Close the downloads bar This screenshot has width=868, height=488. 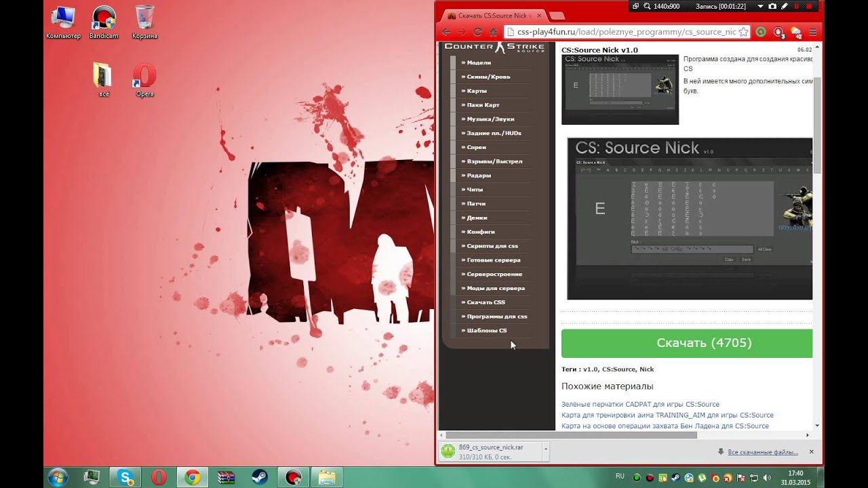click(x=811, y=451)
